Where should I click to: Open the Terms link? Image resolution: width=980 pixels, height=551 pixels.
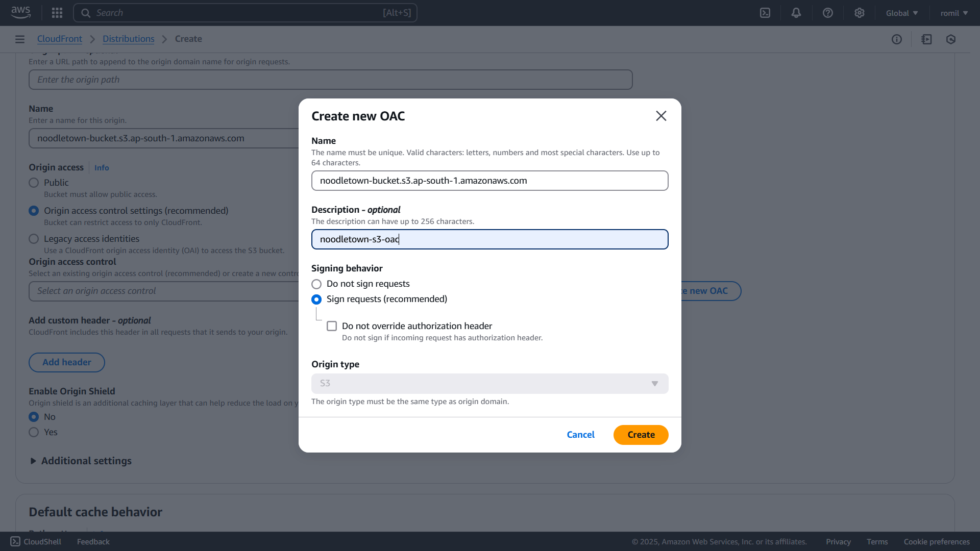point(877,541)
